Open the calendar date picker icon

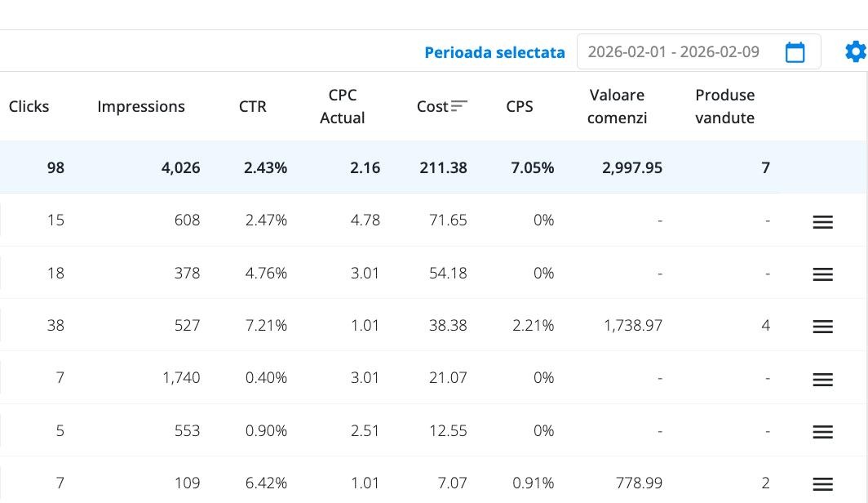795,51
